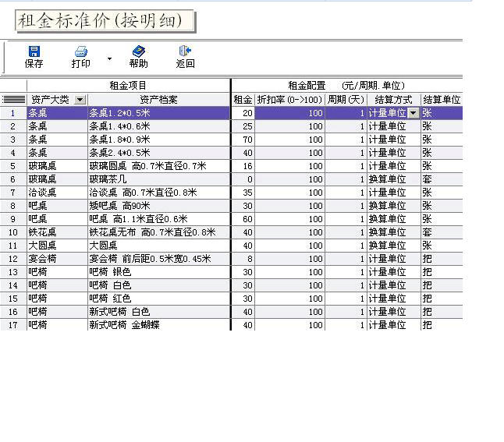Click 计量单位 cell in row 12
This screenshot has width=504, height=442.
tap(394, 259)
